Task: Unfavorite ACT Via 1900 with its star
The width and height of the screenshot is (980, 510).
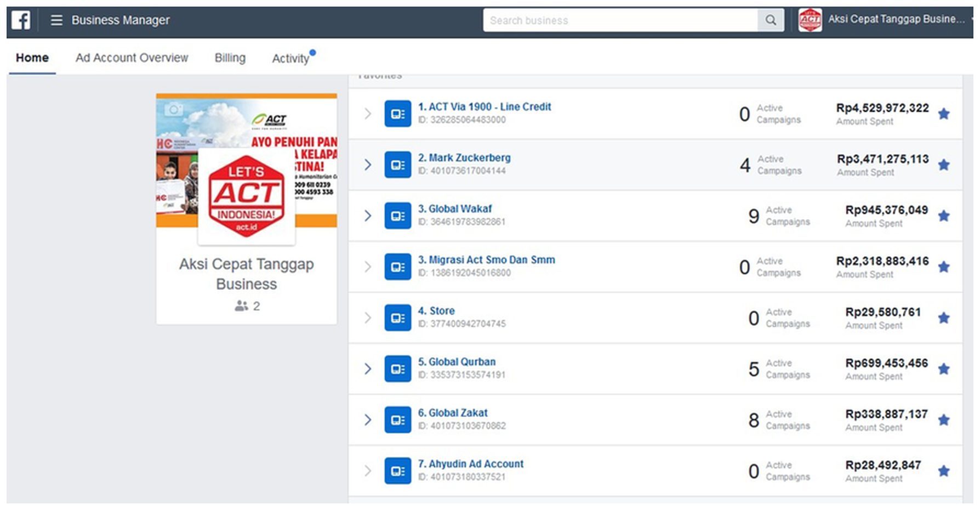Action: tap(944, 114)
